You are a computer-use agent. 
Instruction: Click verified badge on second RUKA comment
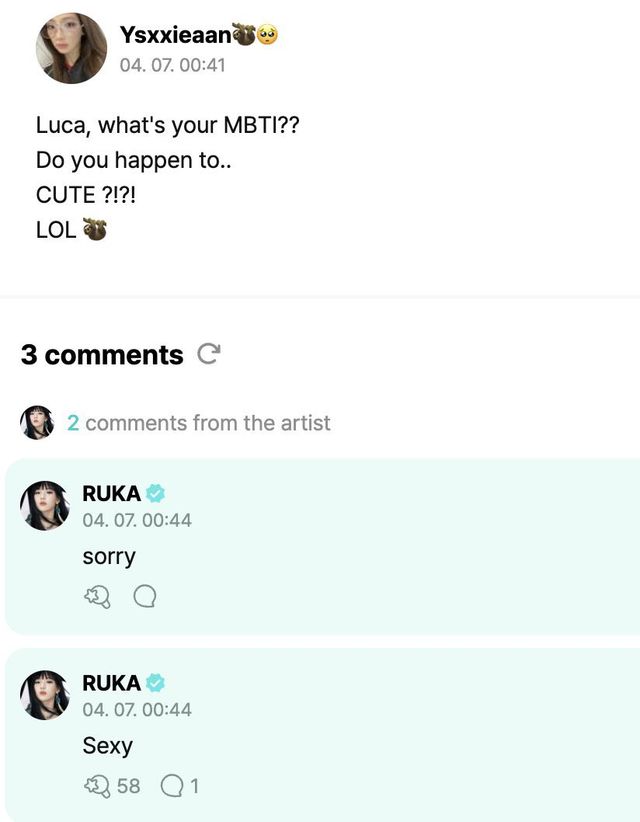(x=156, y=683)
